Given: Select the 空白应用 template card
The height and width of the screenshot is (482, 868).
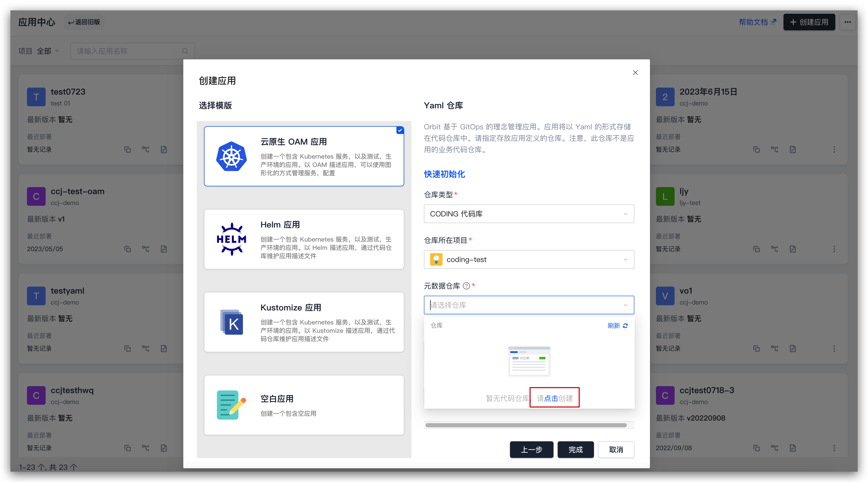Looking at the screenshot, I should coord(304,405).
